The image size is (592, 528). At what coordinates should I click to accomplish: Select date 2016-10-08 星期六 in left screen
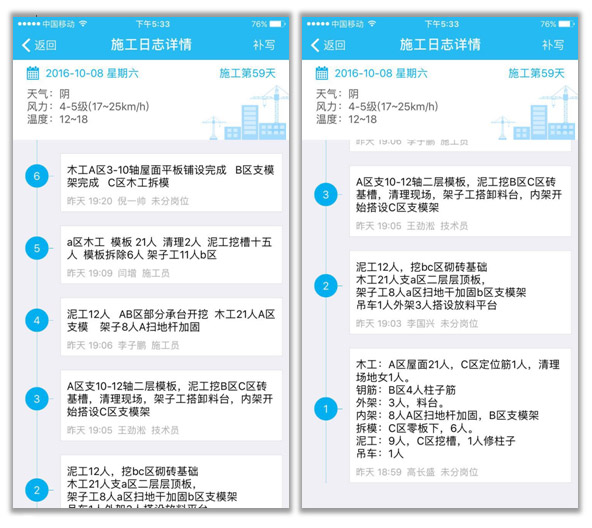click(x=92, y=73)
